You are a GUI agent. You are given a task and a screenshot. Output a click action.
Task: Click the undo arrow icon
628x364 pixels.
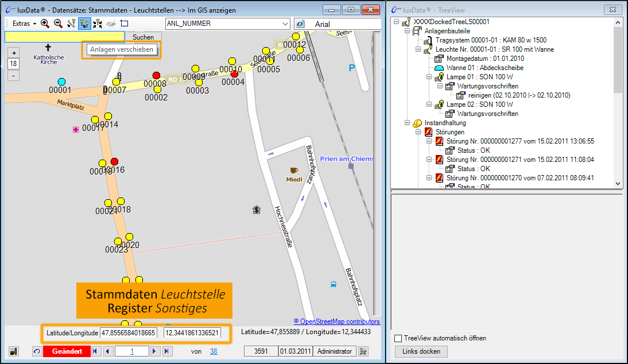click(x=37, y=351)
